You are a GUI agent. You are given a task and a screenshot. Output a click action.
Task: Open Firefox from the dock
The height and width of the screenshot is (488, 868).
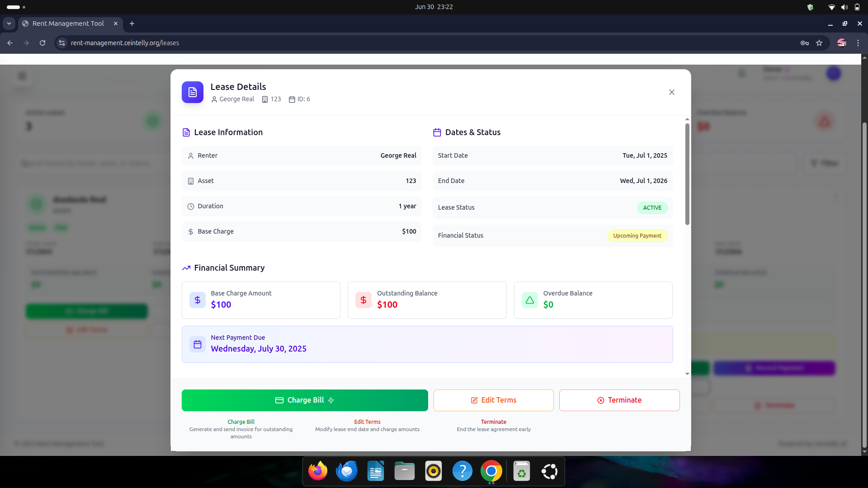click(x=318, y=471)
